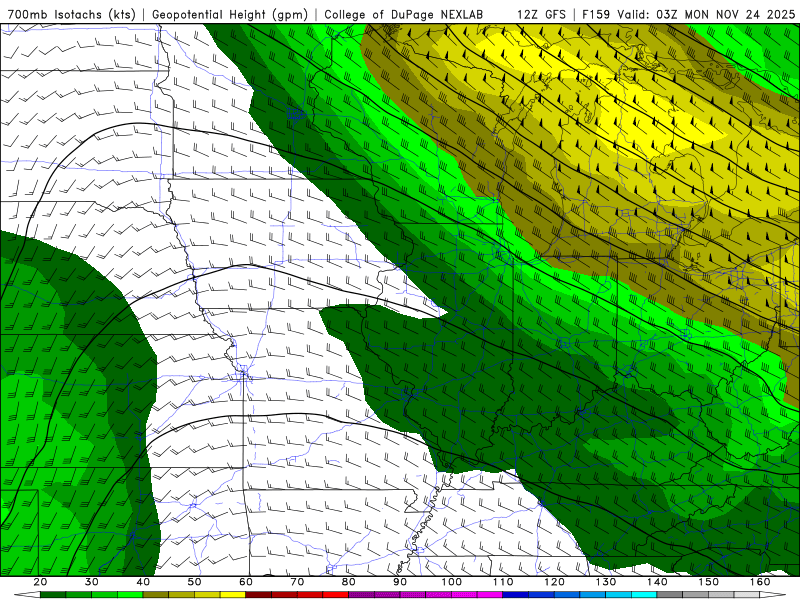This screenshot has width=800, height=600.
Task: Pick the dark gray swatch starting at 140
Action: [670, 595]
